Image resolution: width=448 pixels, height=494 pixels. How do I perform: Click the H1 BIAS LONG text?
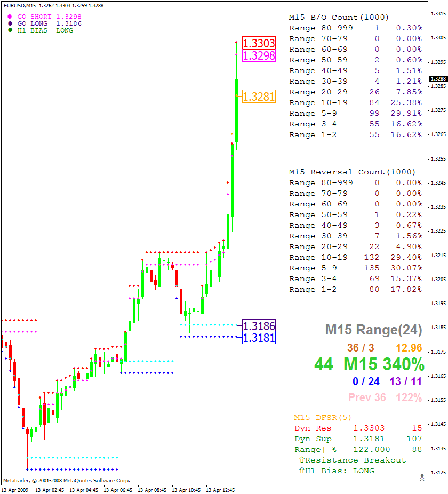tap(45, 30)
